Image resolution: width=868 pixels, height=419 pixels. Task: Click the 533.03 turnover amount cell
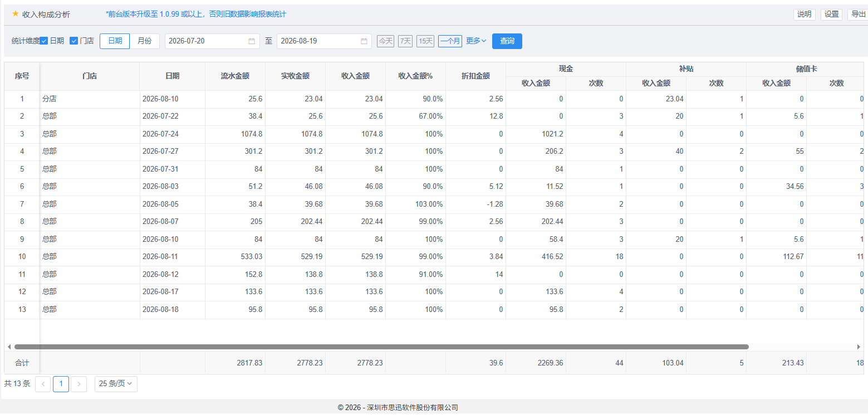[x=235, y=257]
